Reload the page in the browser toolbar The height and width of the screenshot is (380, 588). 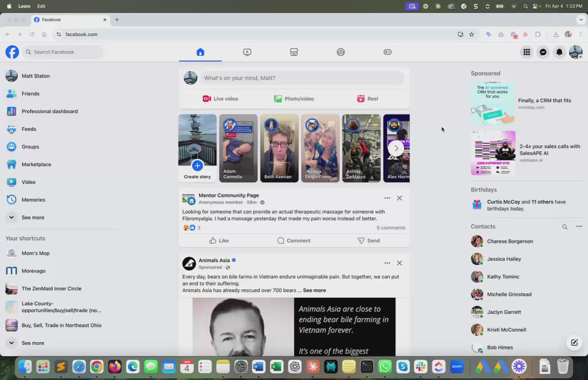(32, 34)
